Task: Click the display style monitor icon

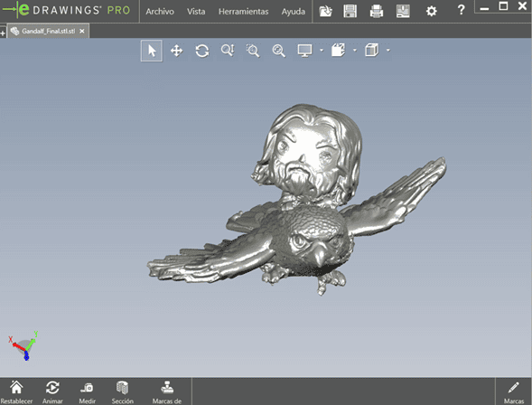Action: point(304,51)
